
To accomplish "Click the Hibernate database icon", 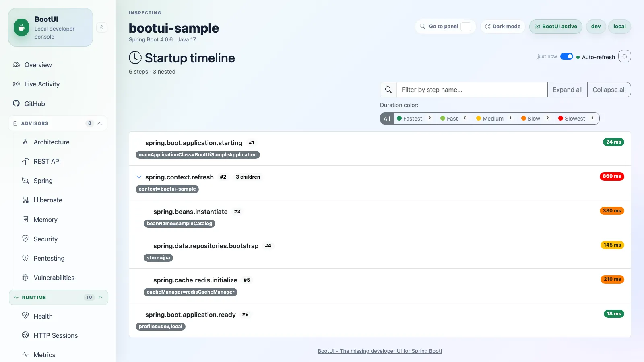I will [25, 200].
